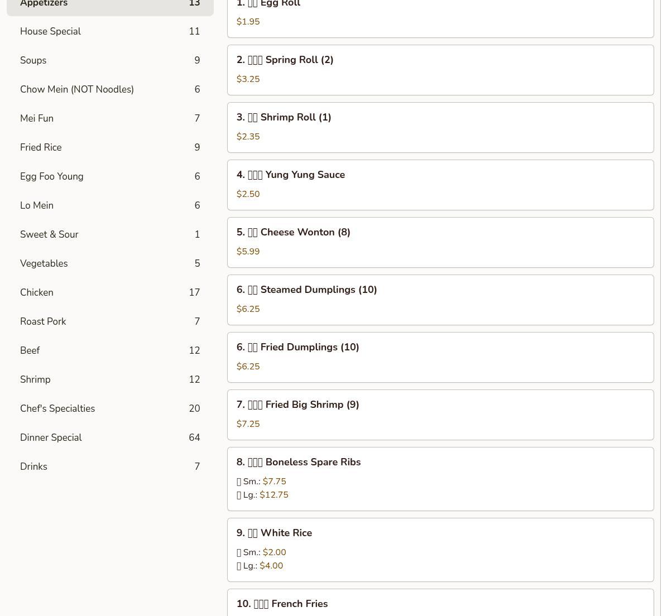Screen dimensions: 672x616
Task: Go to the Mei Fun category
Action: tap(110, 118)
